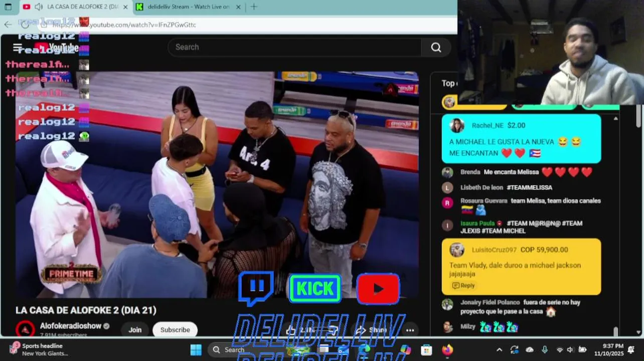Click the video title LA CASA DE ALOFOKE 2 (DIA 21)
Image resolution: width=644 pixels, height=361 pixels.
click(86, 310)
